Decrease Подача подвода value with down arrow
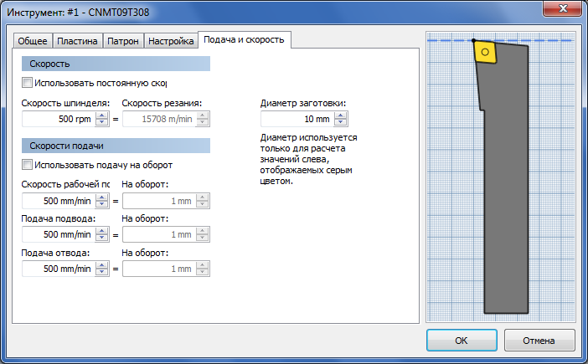 coord(102,238)
